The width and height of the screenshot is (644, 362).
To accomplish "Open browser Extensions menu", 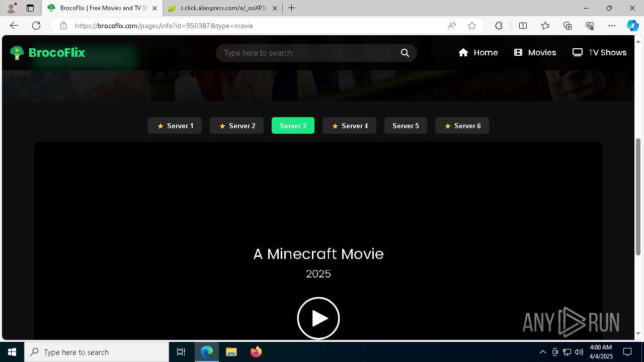I will tap(499, 26).
